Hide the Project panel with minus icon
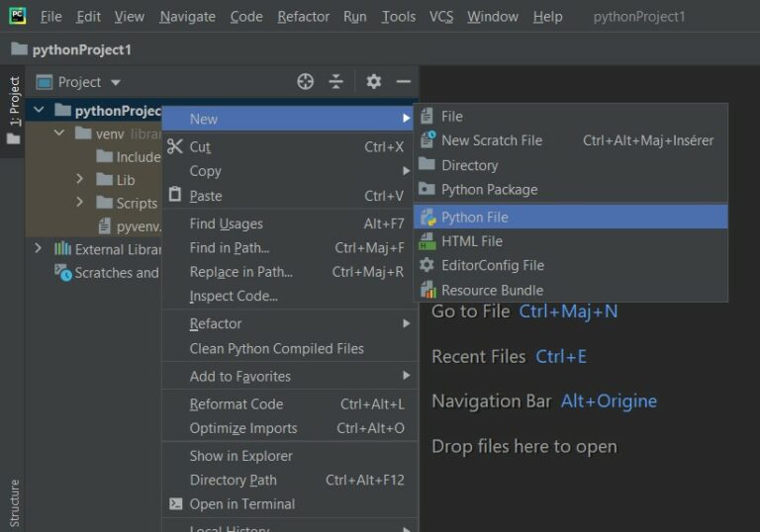 [404, 81]
